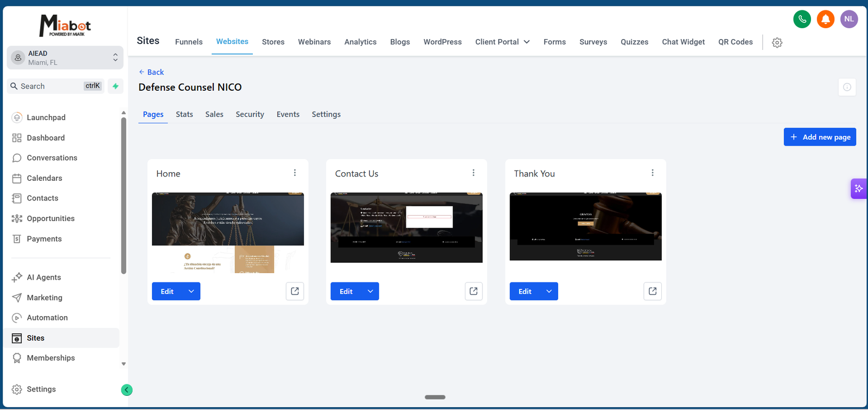Collapse the sidebar with green arrow button

127,390
